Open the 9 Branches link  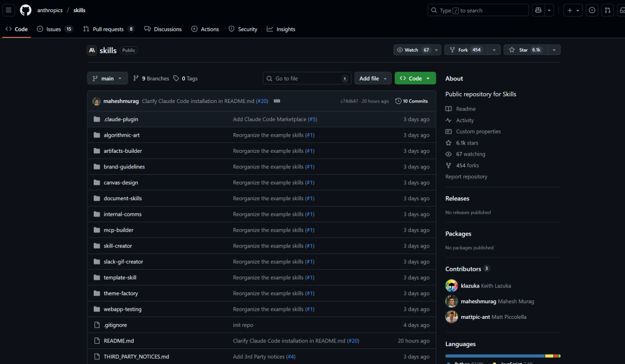coord(151,79)
